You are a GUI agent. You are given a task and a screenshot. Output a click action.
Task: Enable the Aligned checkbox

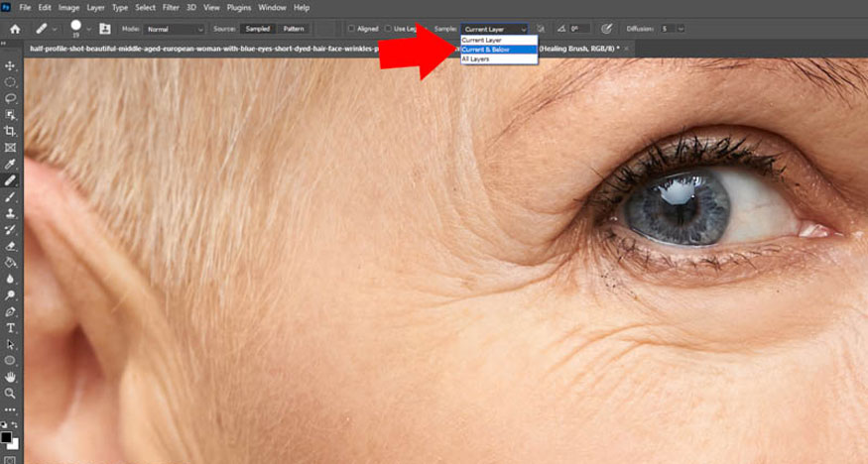click(351, 29)
